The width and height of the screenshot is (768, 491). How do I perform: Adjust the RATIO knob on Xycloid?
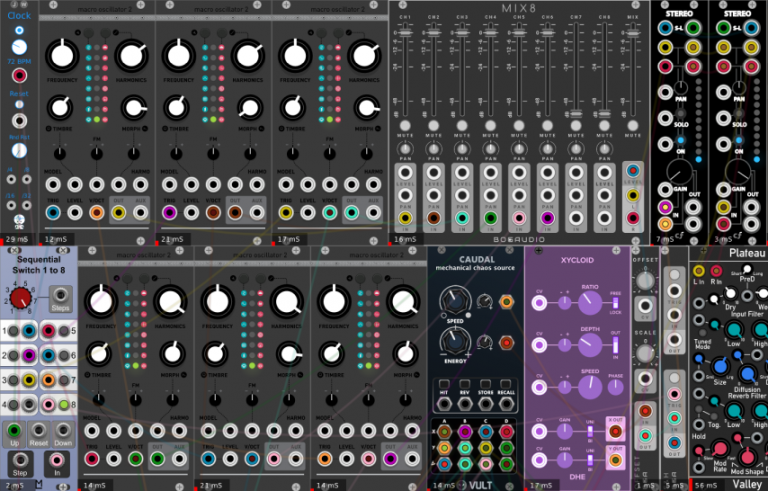pos(590,303)
